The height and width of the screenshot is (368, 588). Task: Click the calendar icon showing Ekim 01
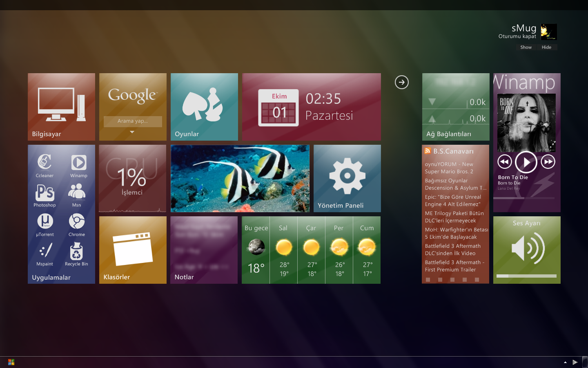278,108
